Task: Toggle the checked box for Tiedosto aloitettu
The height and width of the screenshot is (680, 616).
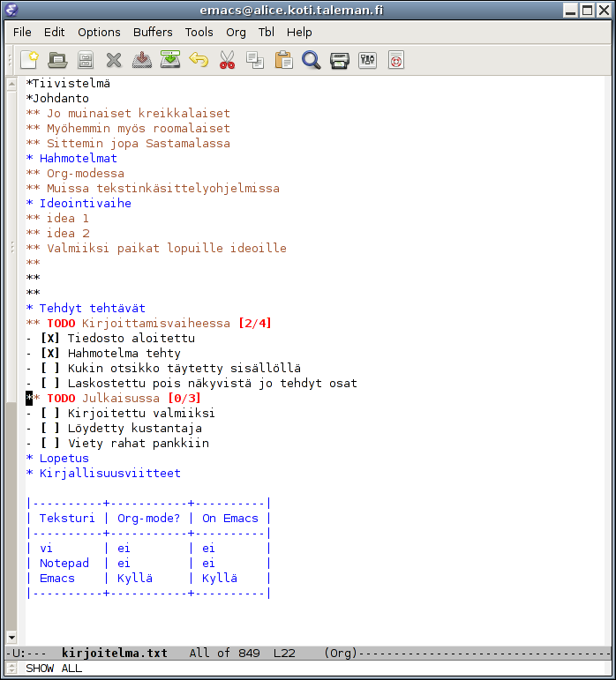Action: 50,339
